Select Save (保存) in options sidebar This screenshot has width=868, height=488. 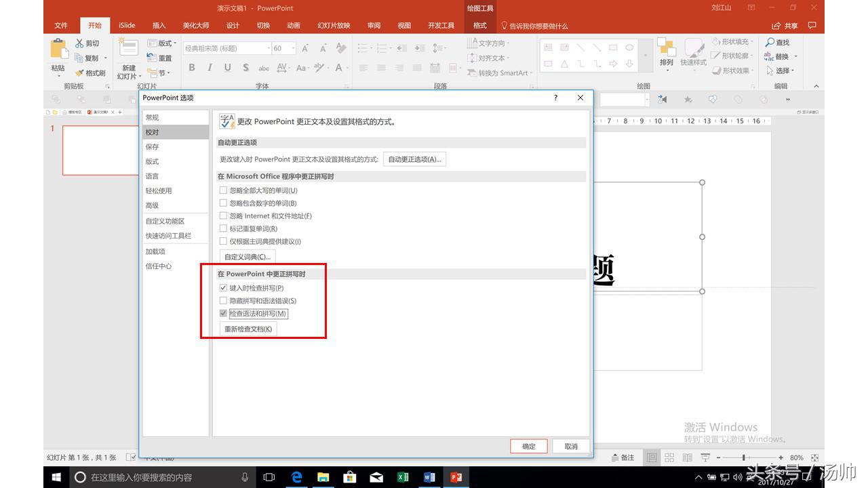coord(176,146)
